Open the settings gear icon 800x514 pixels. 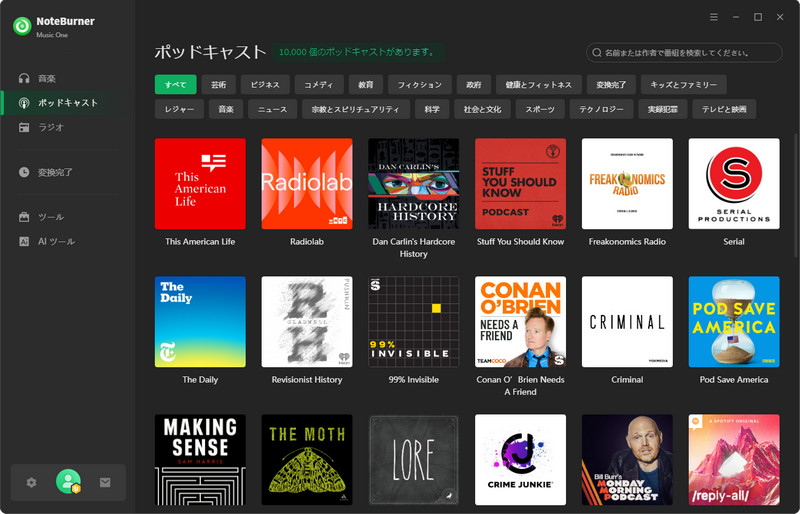(x=31, y=482)
